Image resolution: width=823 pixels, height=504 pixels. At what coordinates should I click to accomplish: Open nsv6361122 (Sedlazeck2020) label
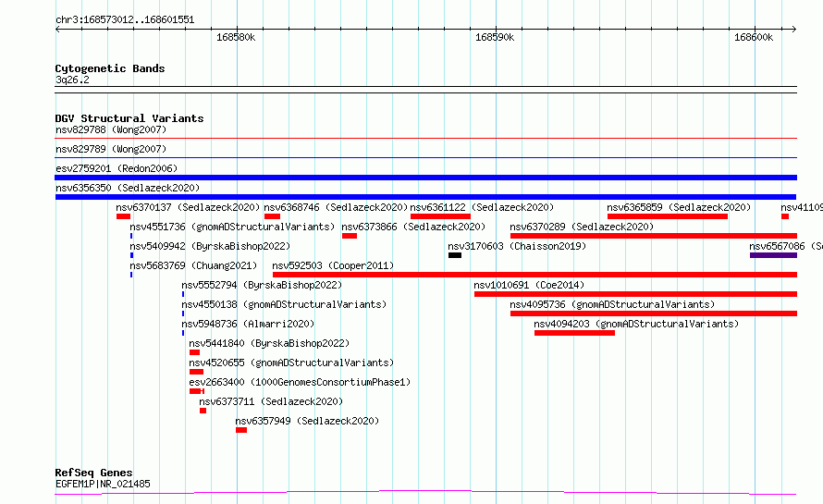click(x=482, y=207)
